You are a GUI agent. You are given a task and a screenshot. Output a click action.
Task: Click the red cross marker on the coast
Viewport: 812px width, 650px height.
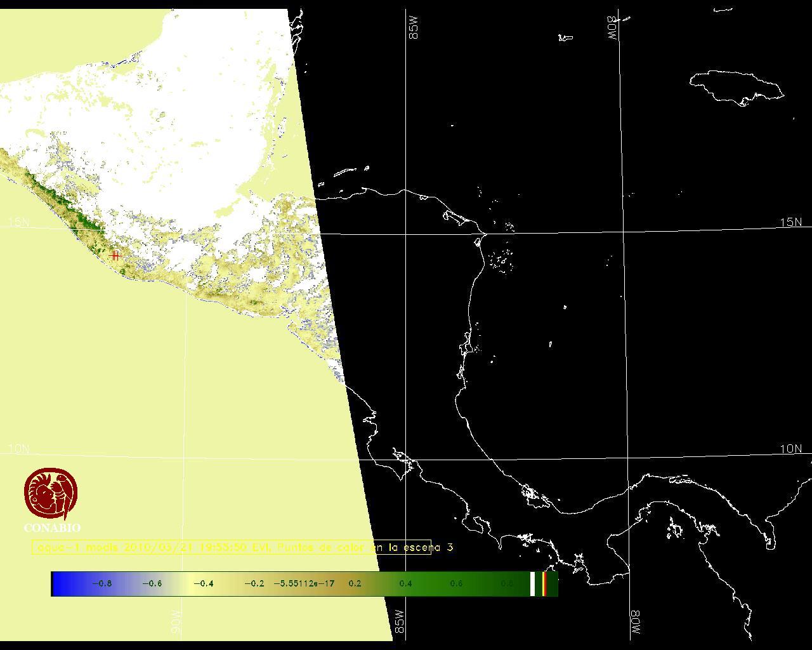tap(115, 255)
